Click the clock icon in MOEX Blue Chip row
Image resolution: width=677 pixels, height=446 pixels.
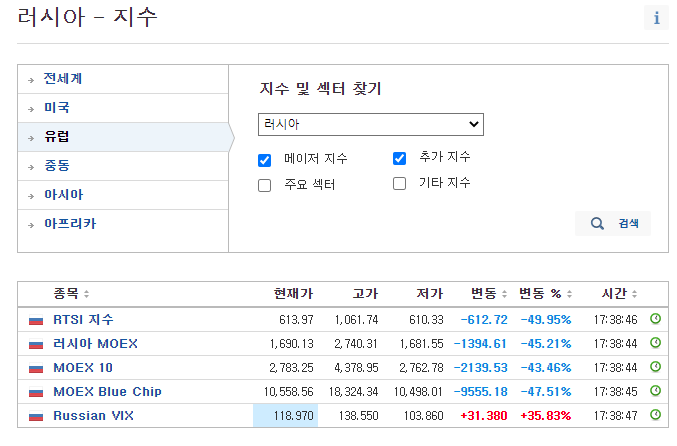pyautogui.click(x=655, y=391)
